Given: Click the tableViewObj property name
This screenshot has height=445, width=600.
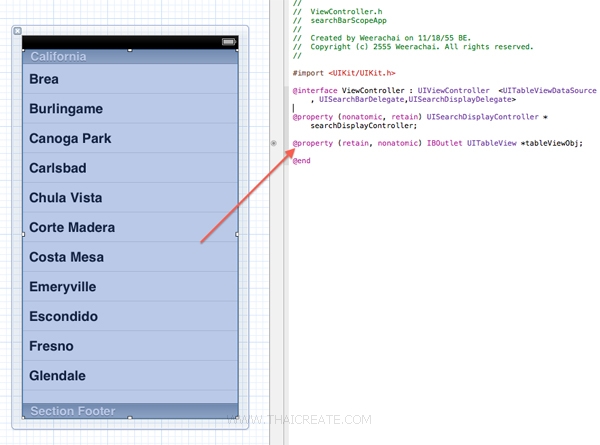Looking at the screenshot, I should click(x=551, y=143).
